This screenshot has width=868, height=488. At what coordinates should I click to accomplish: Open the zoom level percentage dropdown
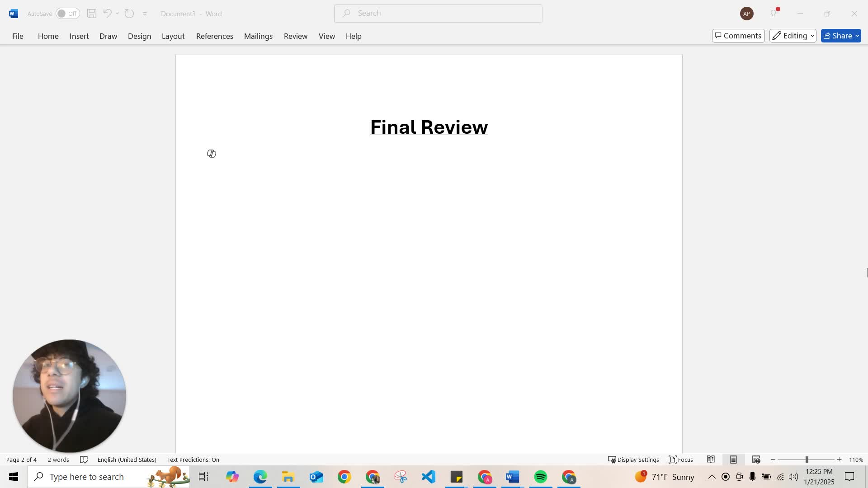point(857,460)
